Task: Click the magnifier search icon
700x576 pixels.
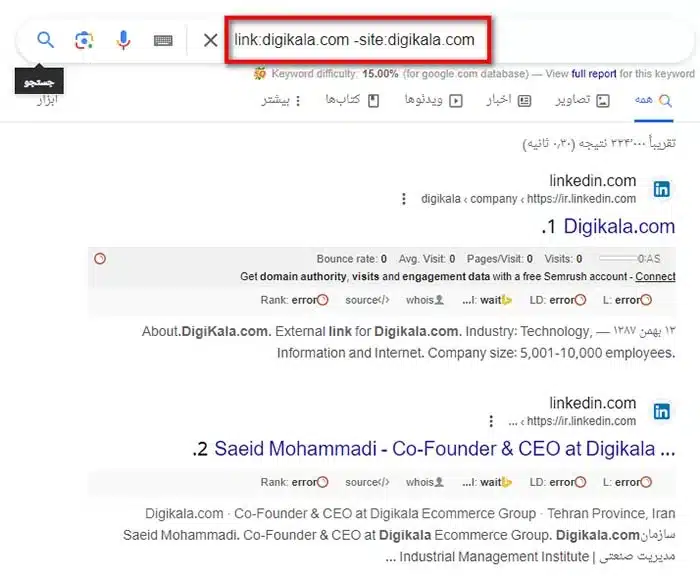Action: [x=45, y=40]
